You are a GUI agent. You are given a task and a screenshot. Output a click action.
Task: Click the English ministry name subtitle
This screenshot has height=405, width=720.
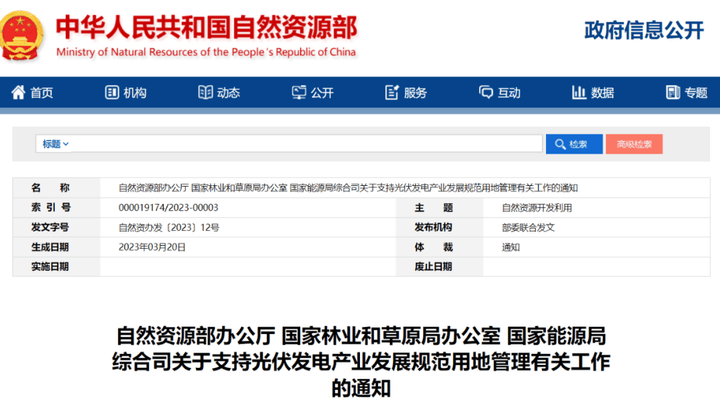206,52
